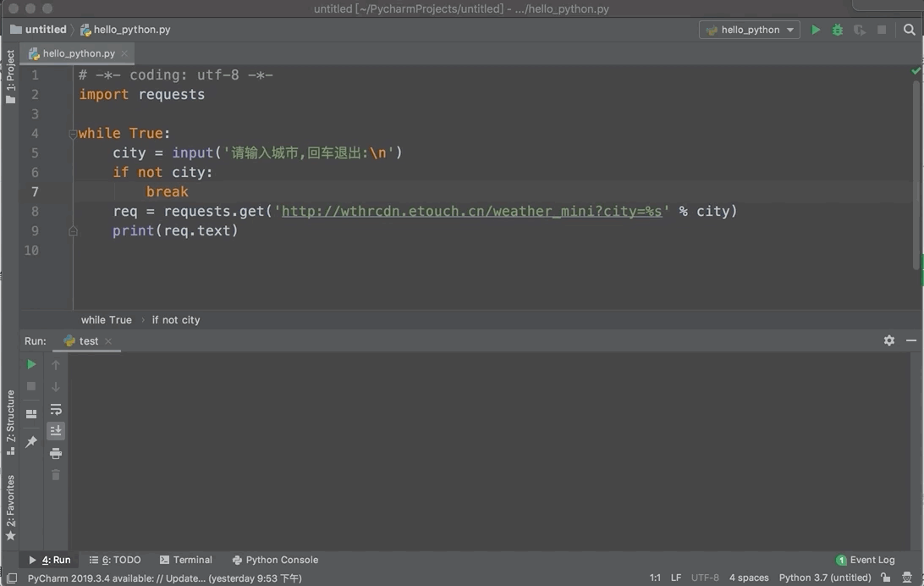924x586 pixels.
Task: Print console output using the printer icon
Action: point(55,453)
